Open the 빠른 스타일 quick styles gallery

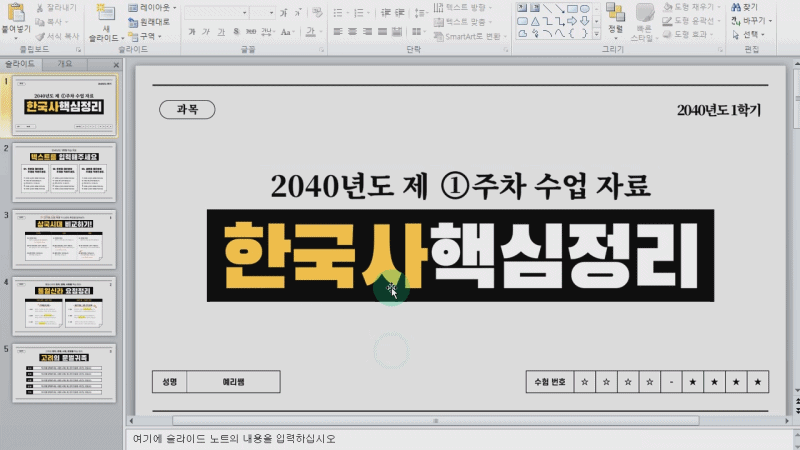(644, 22)
